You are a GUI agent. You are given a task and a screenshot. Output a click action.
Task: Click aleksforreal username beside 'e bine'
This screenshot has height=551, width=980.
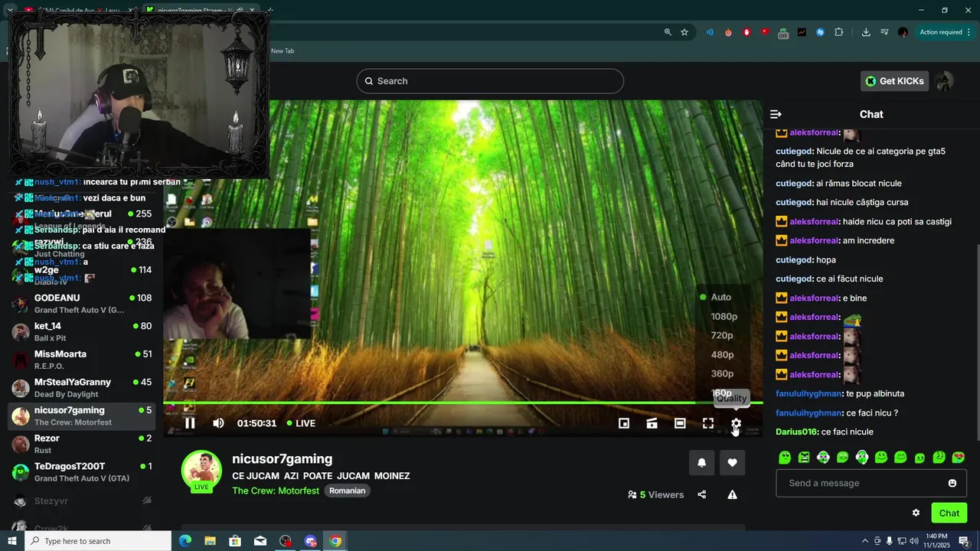(x=814, y=298)
